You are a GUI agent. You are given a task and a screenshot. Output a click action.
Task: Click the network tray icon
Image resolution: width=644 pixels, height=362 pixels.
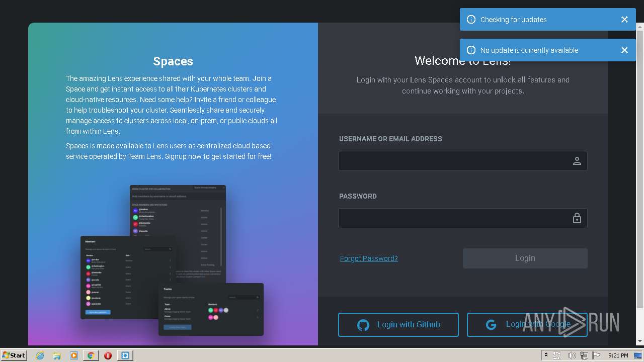584,355
